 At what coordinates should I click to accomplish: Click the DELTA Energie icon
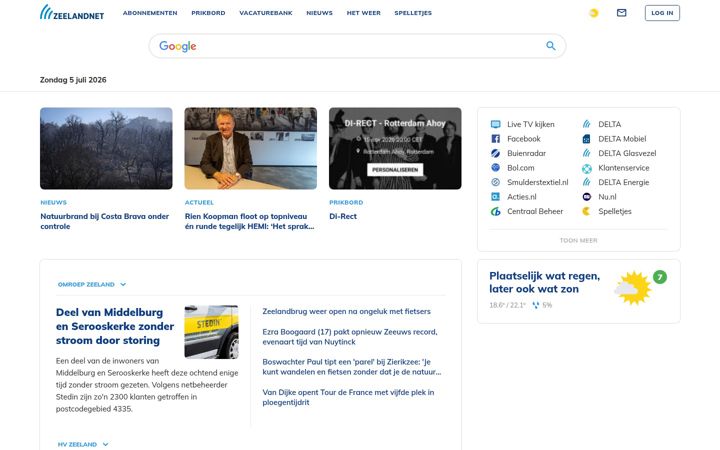click(x=586, y=182)
